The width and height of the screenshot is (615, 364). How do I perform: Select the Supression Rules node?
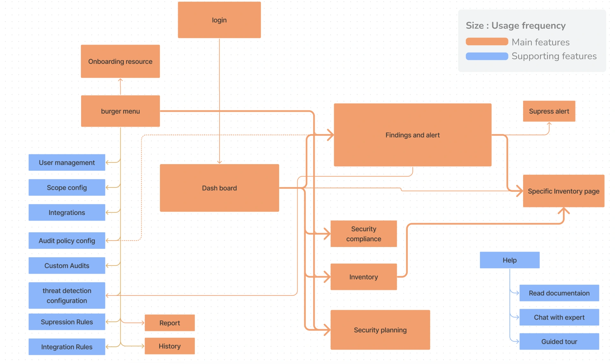pyautogui.click(x=67, y=322)
